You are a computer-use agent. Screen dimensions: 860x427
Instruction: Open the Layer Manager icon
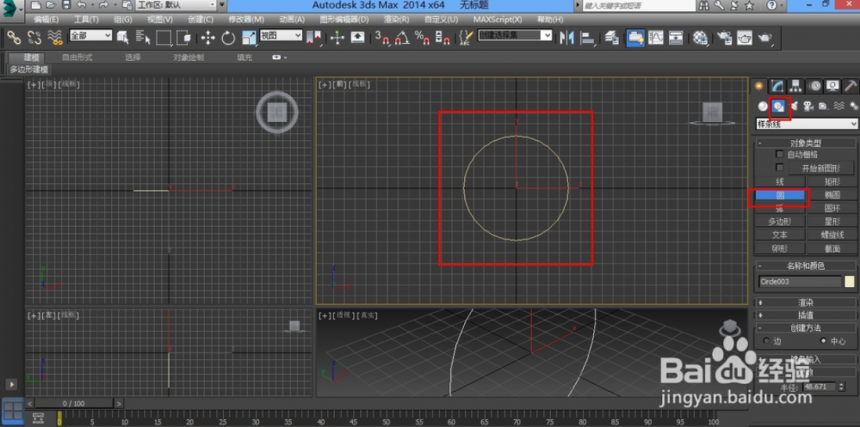(612, 38)
